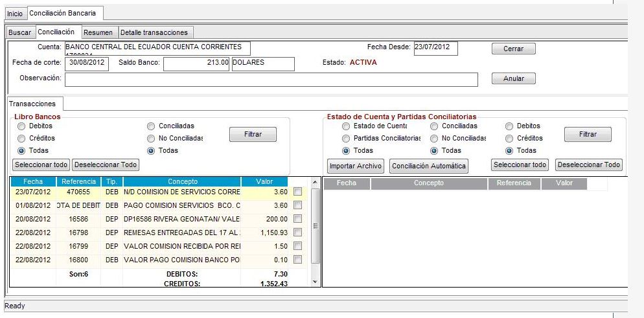
Task: Select Conciliadas radio in Estado de Cuenta section
Action: tap(433, 126)
